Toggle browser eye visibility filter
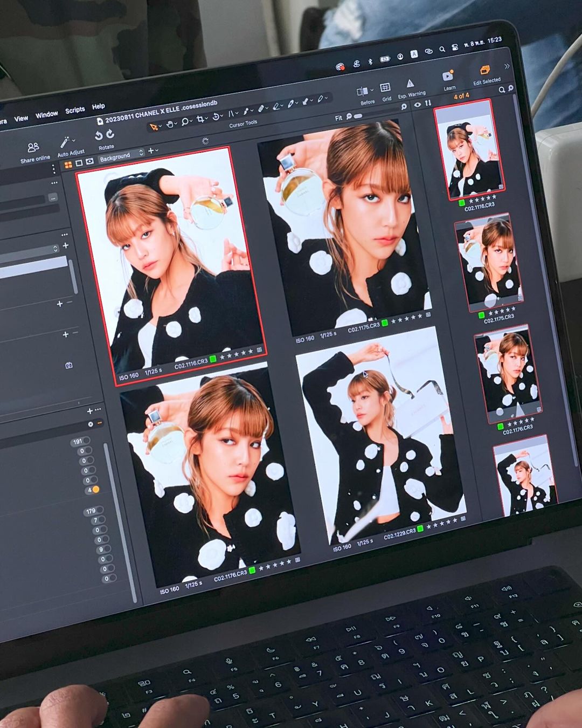The image size is (582, 728). (418, 105)
